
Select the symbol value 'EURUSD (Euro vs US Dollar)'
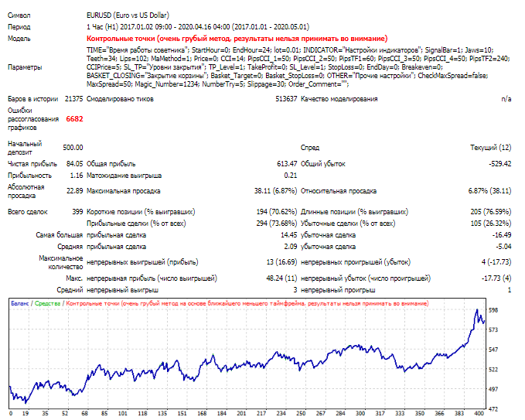[x=128, y=15]
